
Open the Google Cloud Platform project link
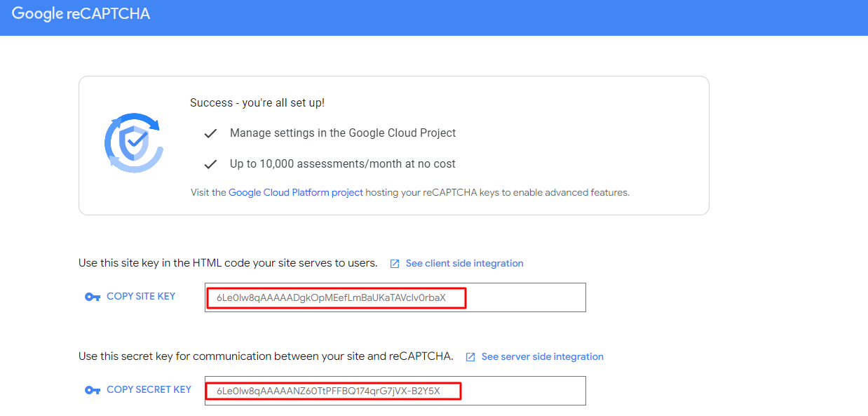tap(295, 192)
